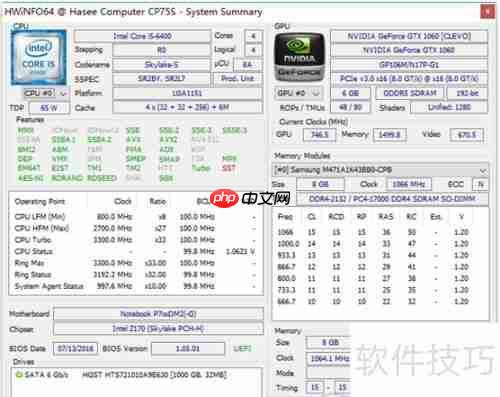Click the Unified: 1280 shaders field
The width and height of the screenshot is (500, 397).
[449, 107]
